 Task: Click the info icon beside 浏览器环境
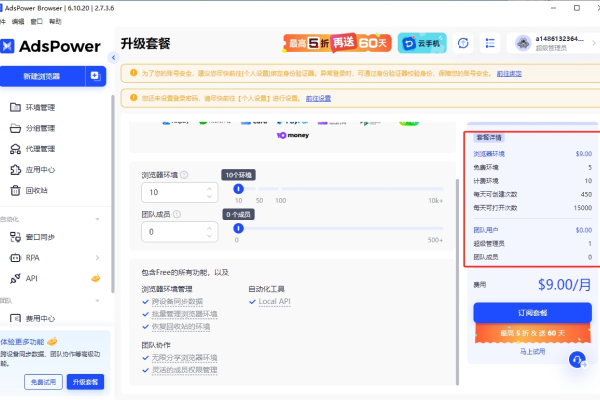184,175
